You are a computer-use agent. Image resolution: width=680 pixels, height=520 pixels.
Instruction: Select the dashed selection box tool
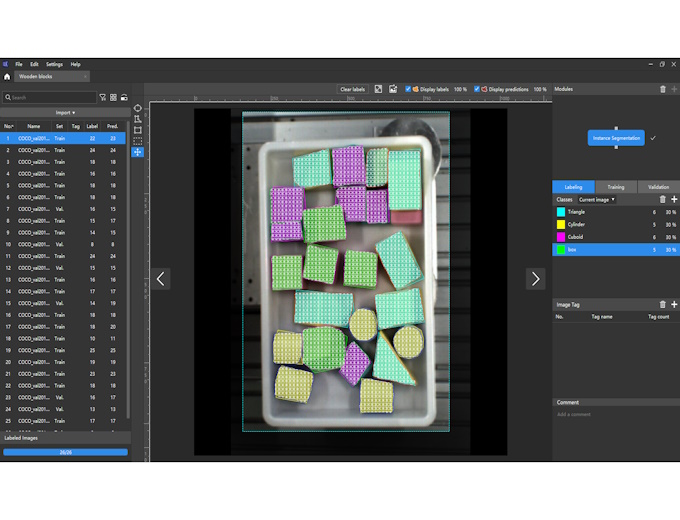coord(137,141)
